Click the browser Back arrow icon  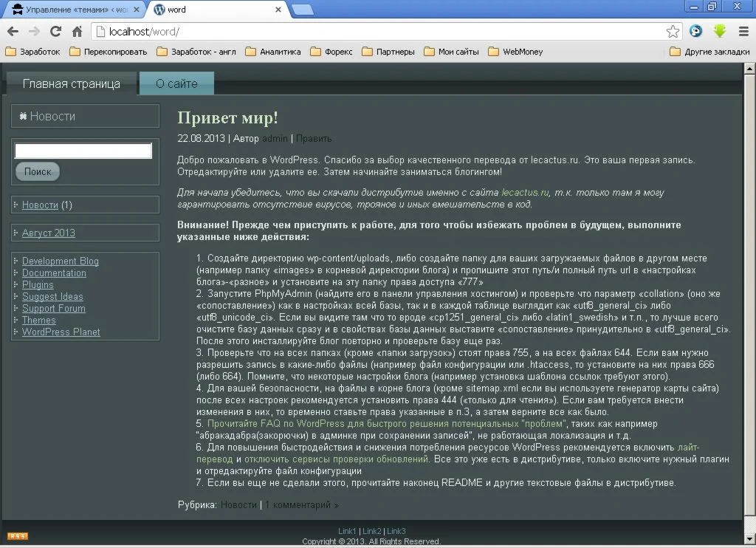pos(12,32)
